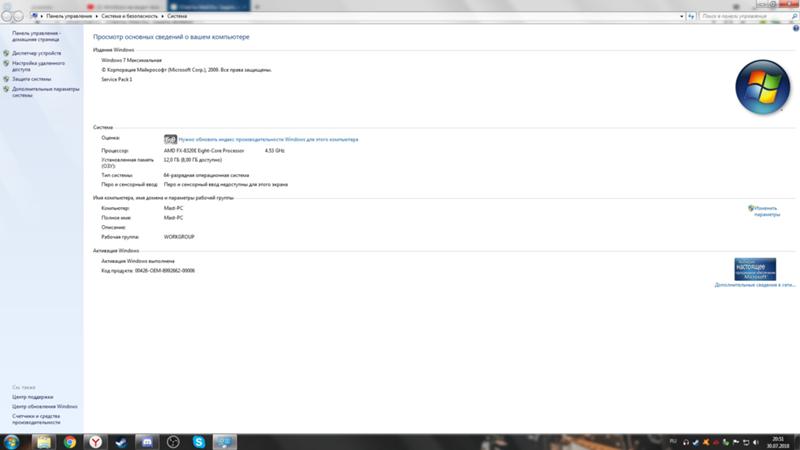Launch Yandex Browser from the taskbar
Viewport: 800px width, 450px height.
point(95,442)
